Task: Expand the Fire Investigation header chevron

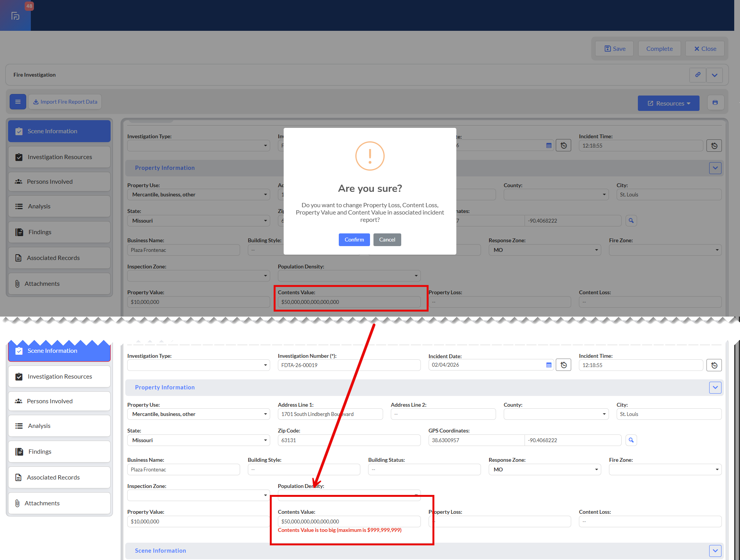Action: 715,75
